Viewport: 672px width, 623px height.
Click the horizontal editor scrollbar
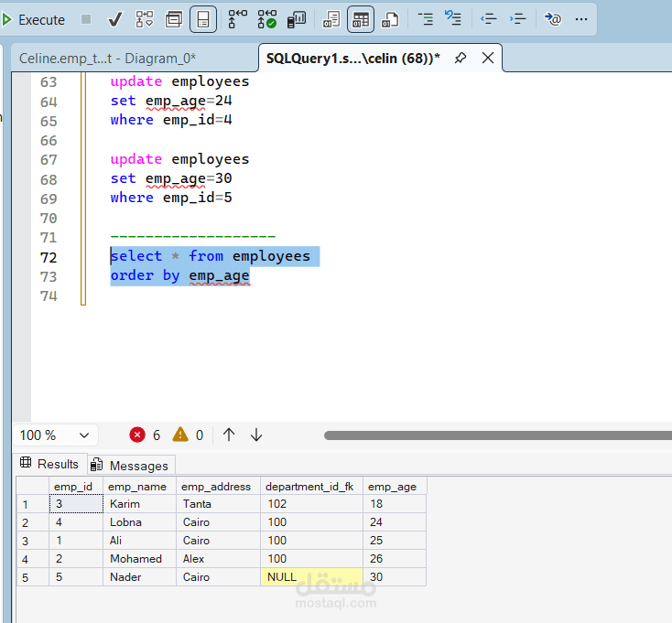[494, 435]
